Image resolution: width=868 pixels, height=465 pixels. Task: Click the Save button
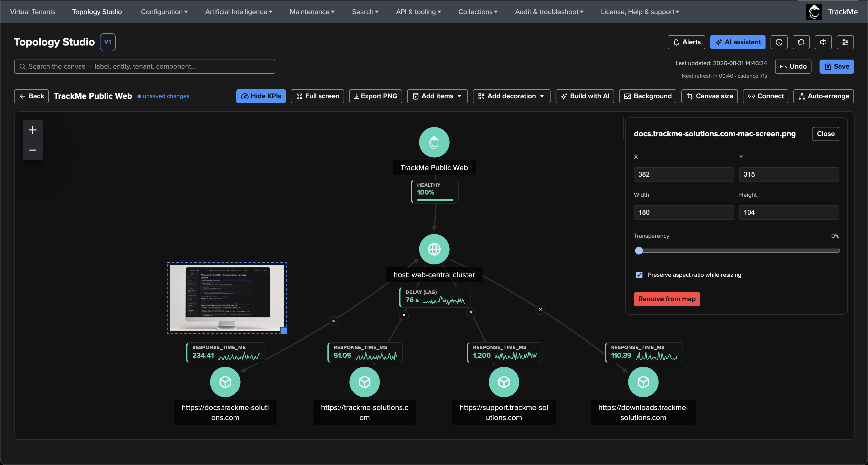(x=836, y=66)
